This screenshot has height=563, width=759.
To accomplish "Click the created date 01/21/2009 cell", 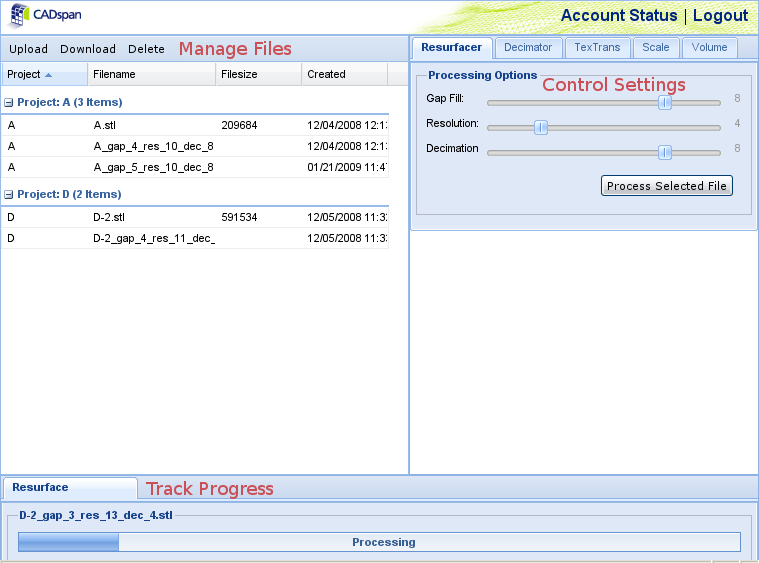I will click(x=347, y=167).
